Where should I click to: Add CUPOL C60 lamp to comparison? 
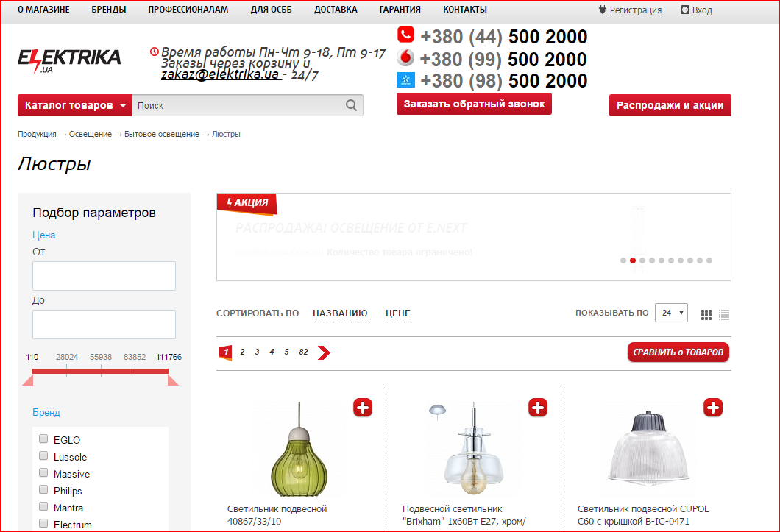coord(712,407)
